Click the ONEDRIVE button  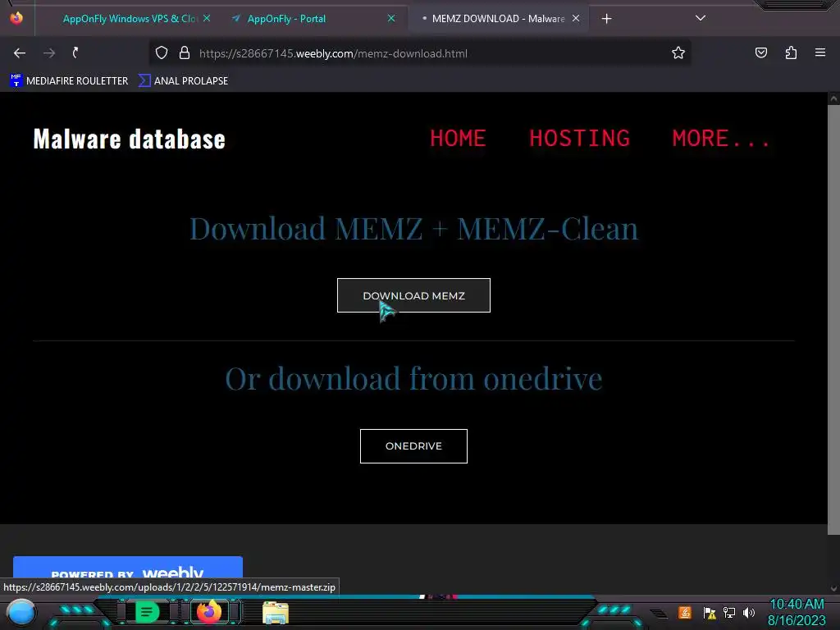[x=413, y=446]
